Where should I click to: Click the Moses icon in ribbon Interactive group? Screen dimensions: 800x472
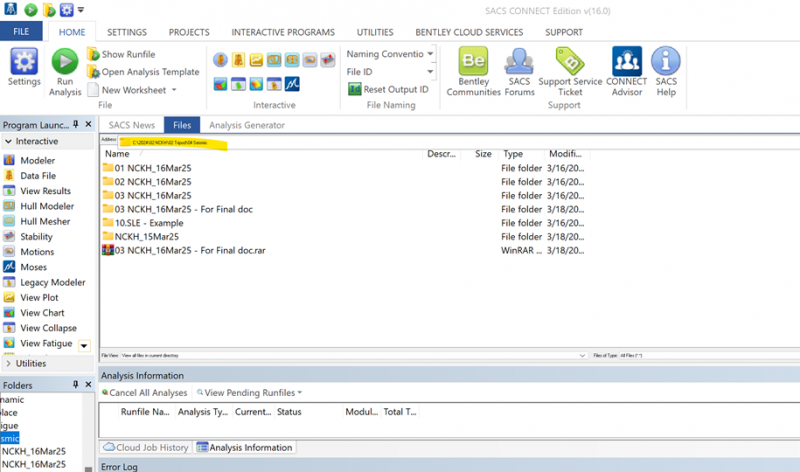(x=292, y=84)
